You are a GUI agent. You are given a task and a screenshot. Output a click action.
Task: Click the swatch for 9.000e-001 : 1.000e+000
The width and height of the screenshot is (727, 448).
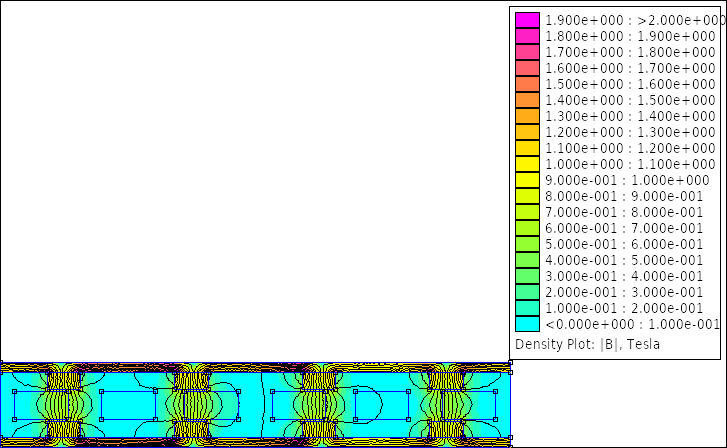click(x=527, y=180)
